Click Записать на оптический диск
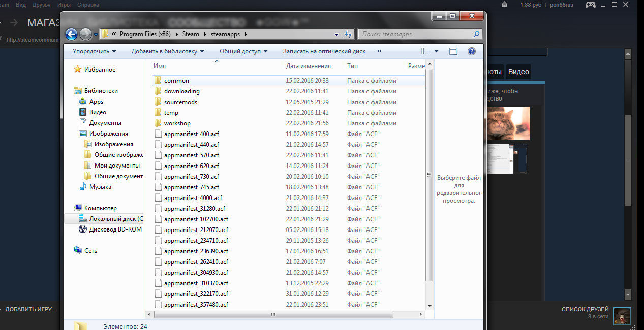This screenshot has height=330, width=644. click(324, 51)
